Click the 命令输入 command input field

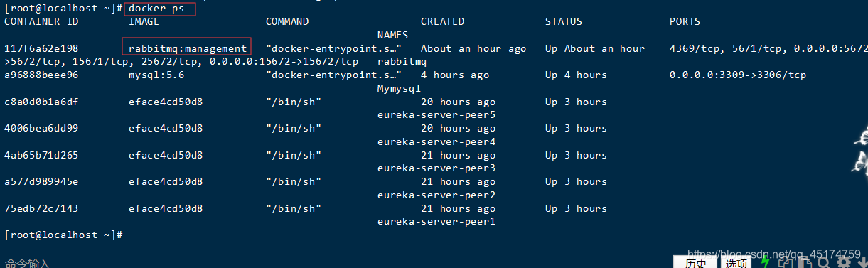[26, 264]
